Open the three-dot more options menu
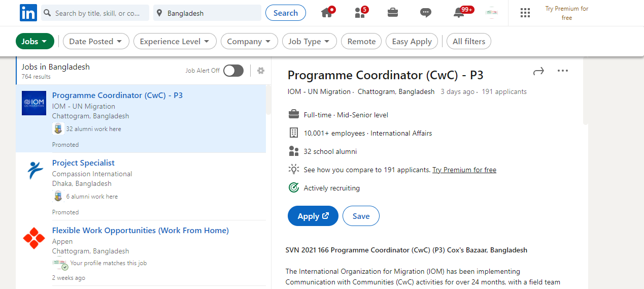 point(563,71)
